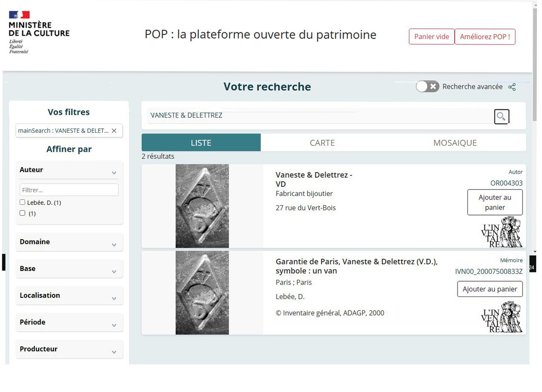Check the unnamed (1) author checkbox
This screenshot has width=542, height=392.
23,213
